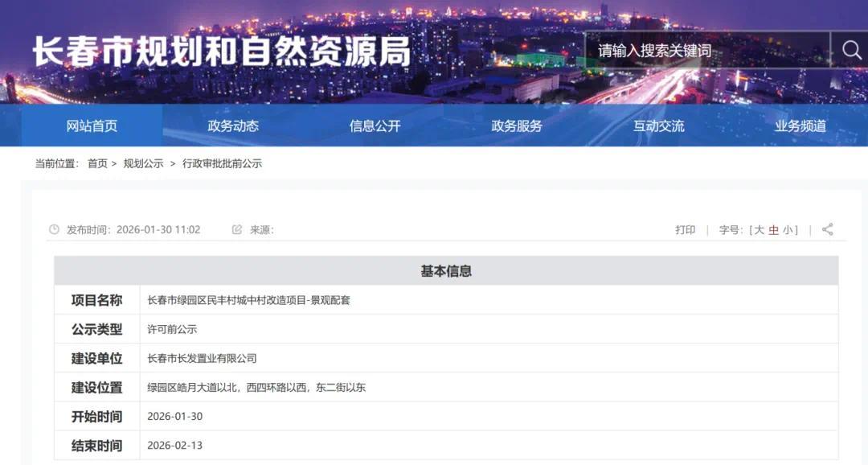Click the 开始时间 row label
The image size is (868, 465).
coord(97,416)
